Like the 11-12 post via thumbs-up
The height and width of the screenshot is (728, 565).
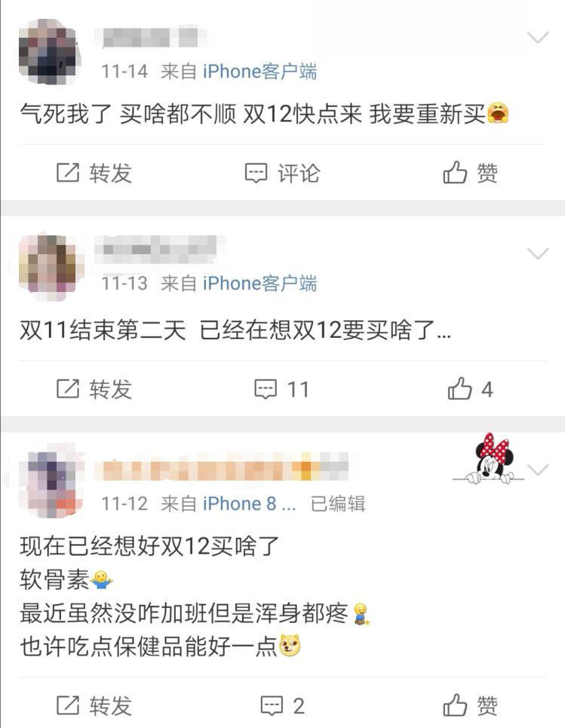pyautogui.click(x=455, y=705)
